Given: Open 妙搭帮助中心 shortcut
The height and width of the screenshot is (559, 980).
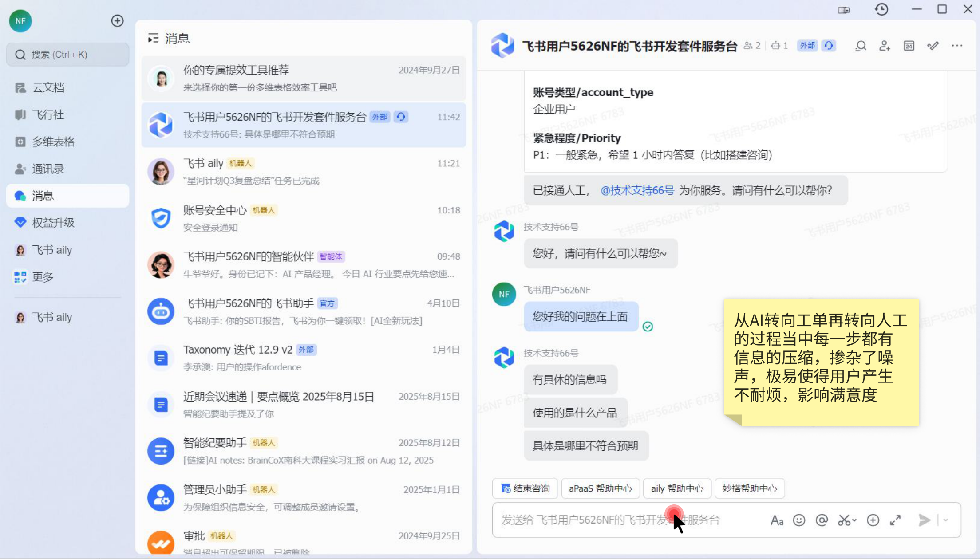Looking at the screenshot, I should (x=749, y=488).
